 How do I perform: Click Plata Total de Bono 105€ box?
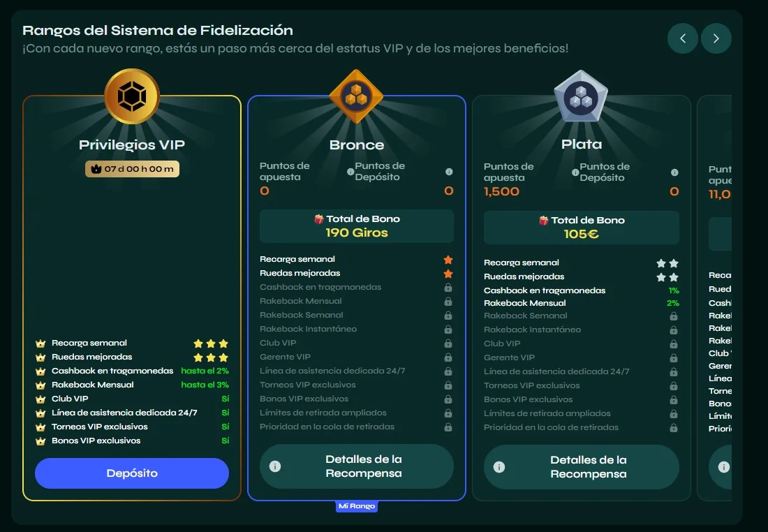coord(582,228)
